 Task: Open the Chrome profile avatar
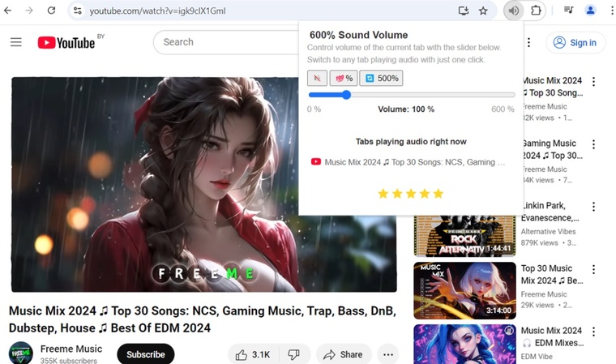tap(590, 11)
